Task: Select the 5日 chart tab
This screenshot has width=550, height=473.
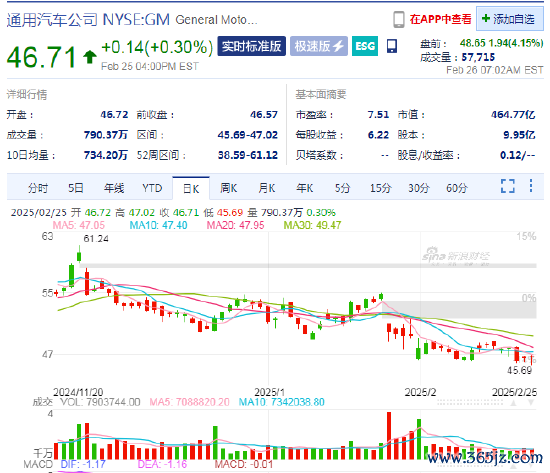Action: [76, 188]
